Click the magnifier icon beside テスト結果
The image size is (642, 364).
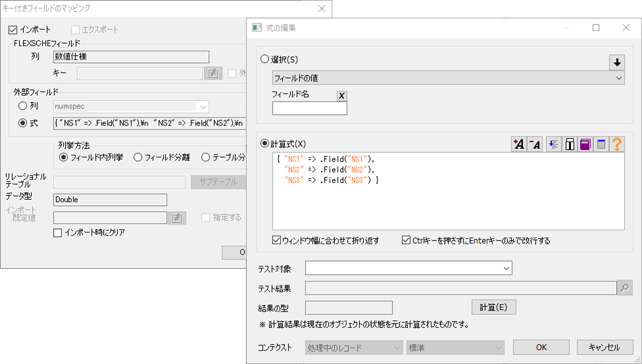point(625,288)
